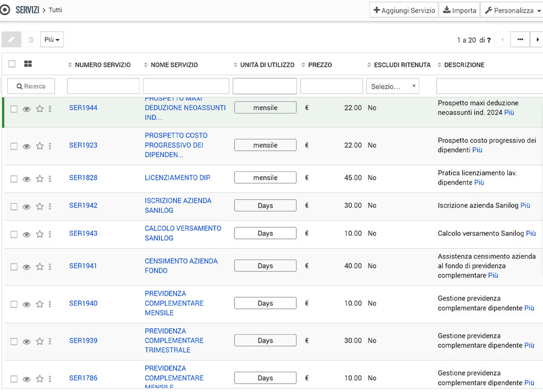This screenshot has height=392, width=543.
Task: Click the Nome Servizio search field
Action: (186, 86)
